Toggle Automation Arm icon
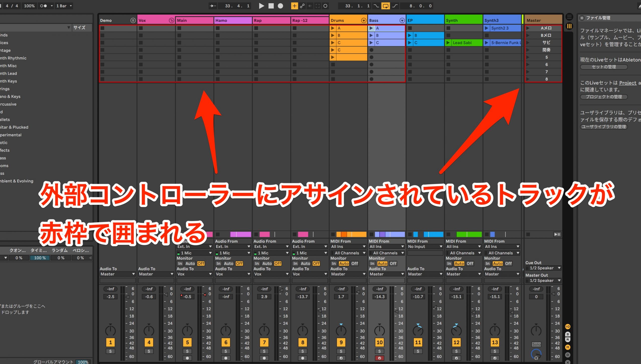 [302, 6]
